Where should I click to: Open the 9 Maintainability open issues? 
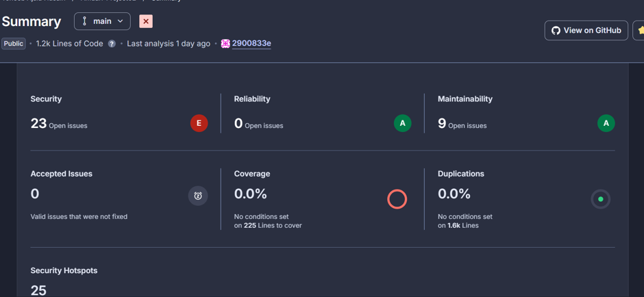[x=442, y=123]
